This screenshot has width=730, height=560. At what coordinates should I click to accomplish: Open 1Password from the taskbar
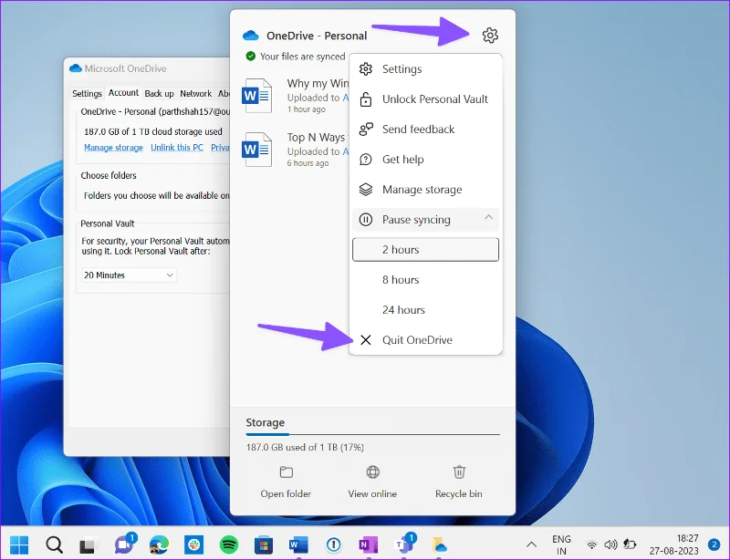(333, 544)
